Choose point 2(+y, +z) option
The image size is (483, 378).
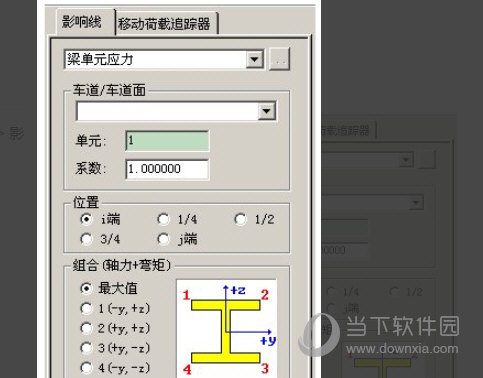(86, 328)
